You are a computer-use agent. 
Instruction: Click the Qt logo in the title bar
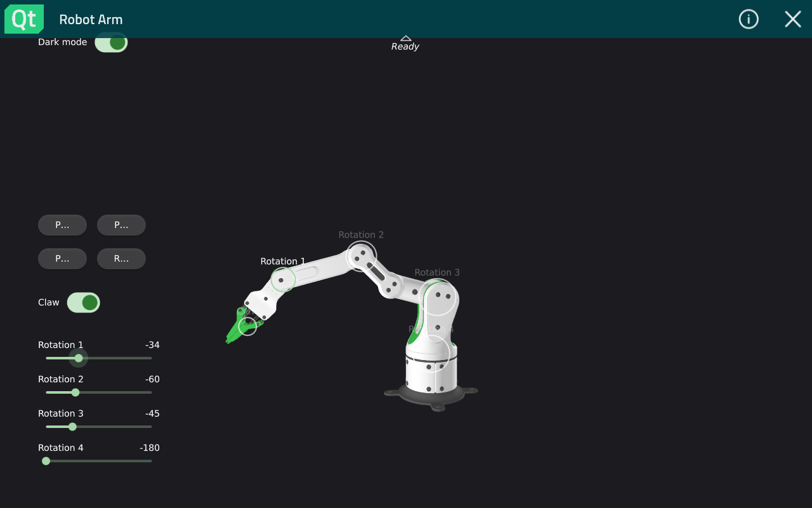(23, 18)
